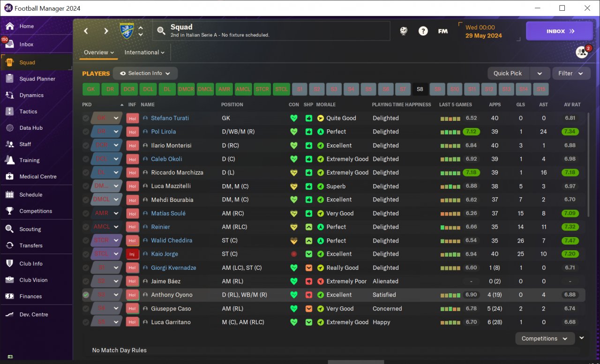The width and height of the screenshot is (600, 364).
Task: Open the Data Hub icon
Action: pyautogui.click(x=9, y=128)
